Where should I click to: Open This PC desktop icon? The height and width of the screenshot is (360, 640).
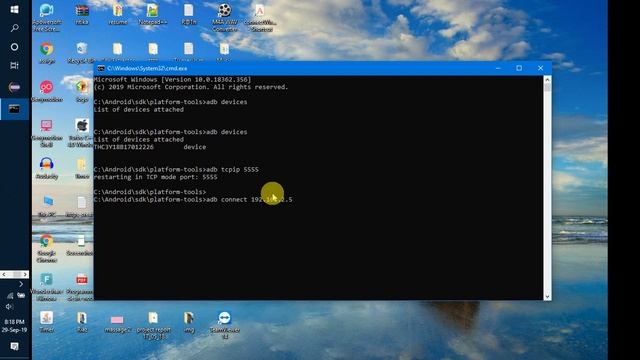(47, 206)
